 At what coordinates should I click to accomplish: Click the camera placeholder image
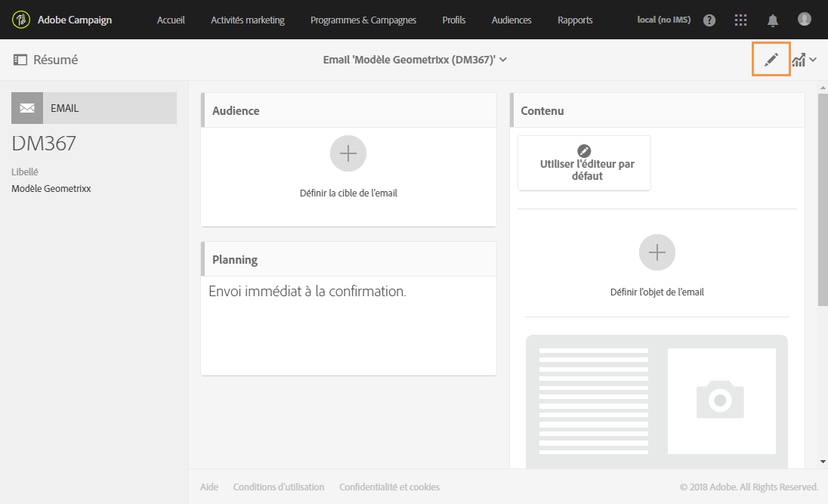pos(721,400)
